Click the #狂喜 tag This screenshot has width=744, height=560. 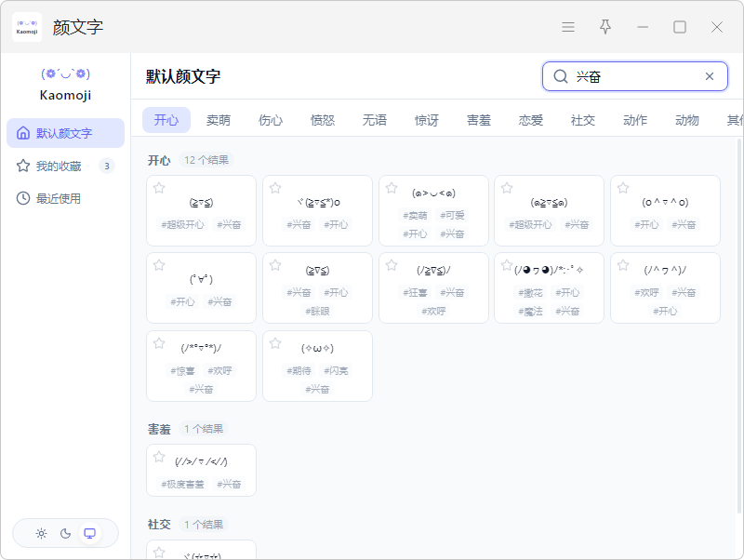pos(415,293)
